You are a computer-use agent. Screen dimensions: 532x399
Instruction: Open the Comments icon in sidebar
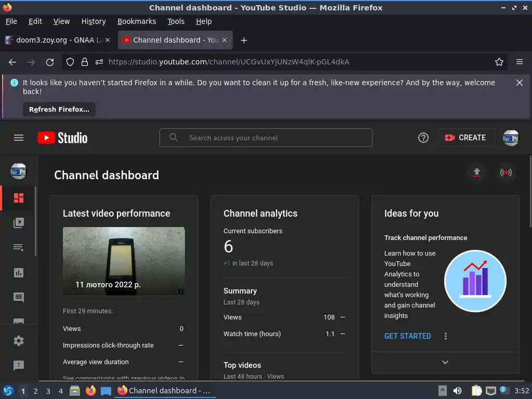tap(19, 297)
